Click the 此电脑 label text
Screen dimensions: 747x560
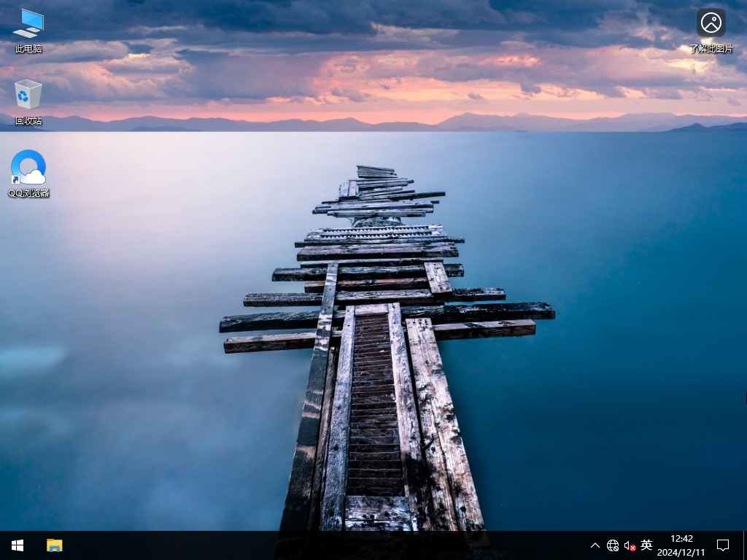pos(28,50)
